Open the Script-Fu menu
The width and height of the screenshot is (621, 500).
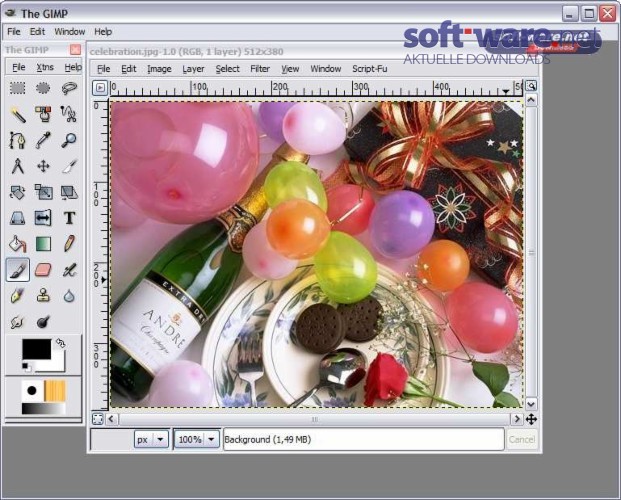370,69
